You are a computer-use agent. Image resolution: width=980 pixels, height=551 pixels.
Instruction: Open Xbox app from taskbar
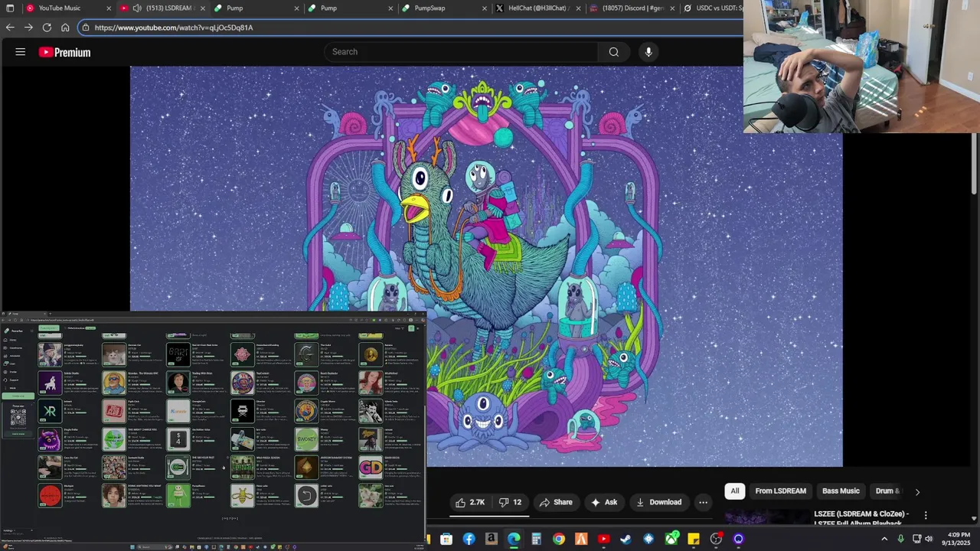[671, 539]
